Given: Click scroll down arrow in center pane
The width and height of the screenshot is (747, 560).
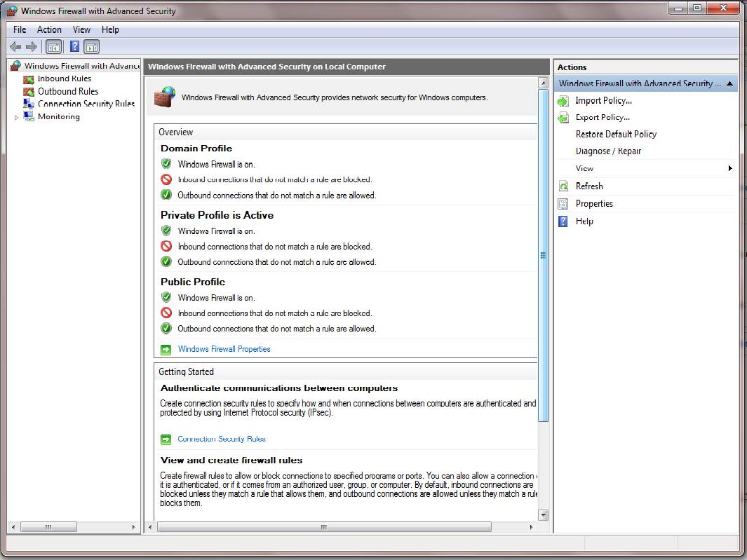Looking at the screenshot, I should click(x=543, y=514).
